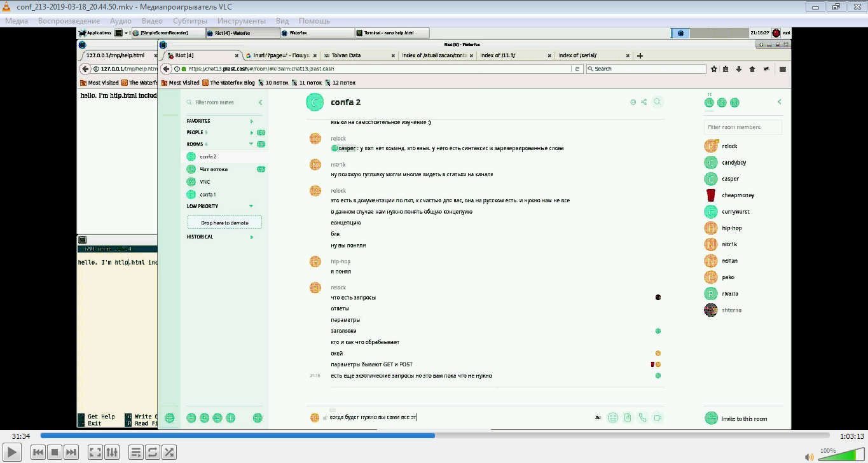Toggle VLC loop mode
The image size is (868, 463).
click(x=153, y=452)
